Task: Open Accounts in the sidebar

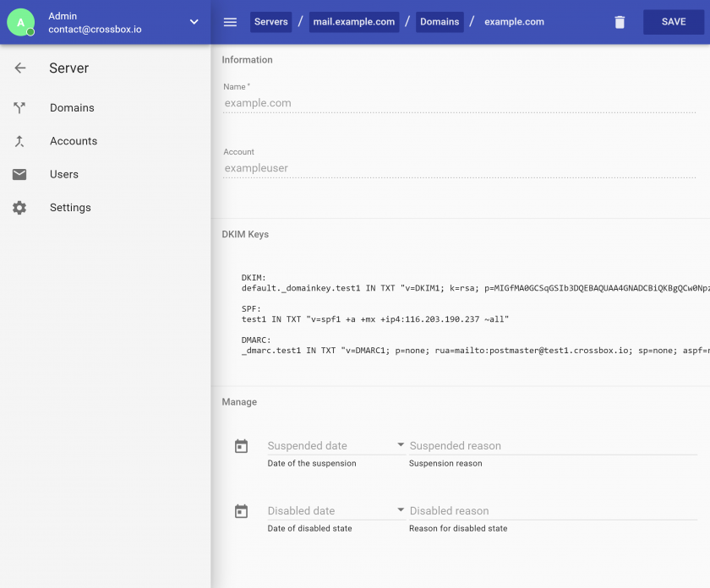Action: [x=74, y=141]
